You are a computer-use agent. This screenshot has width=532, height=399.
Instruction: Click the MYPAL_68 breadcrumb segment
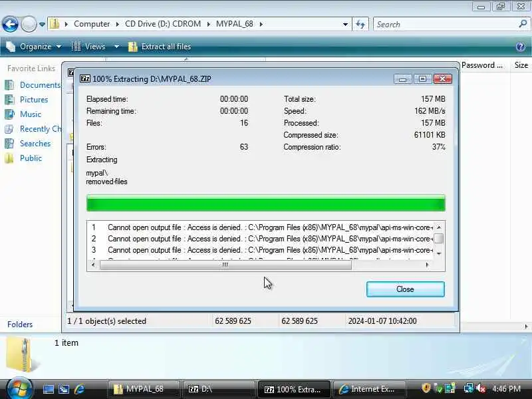pyautogui.click(x=235, y=24)
